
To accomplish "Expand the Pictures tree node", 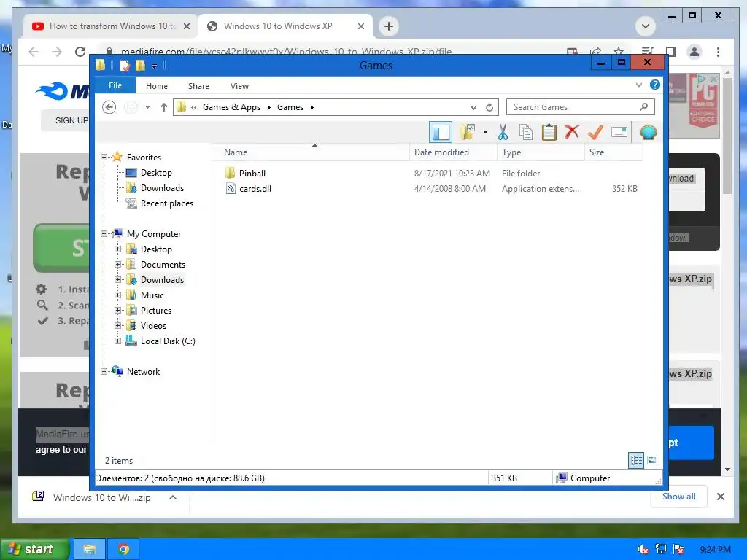I will (117, 310).
